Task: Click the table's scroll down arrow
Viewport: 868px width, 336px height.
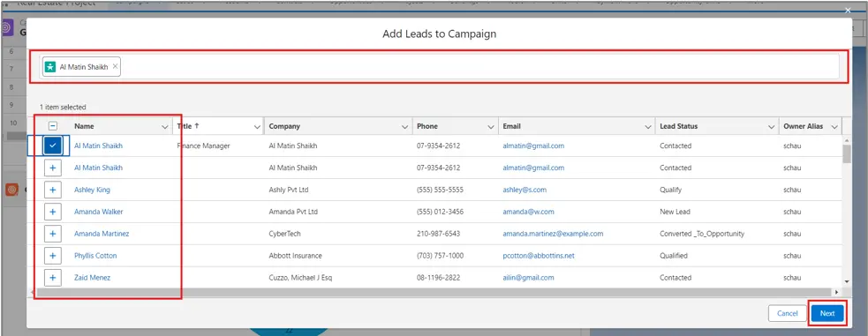Action: pos(847,282)
